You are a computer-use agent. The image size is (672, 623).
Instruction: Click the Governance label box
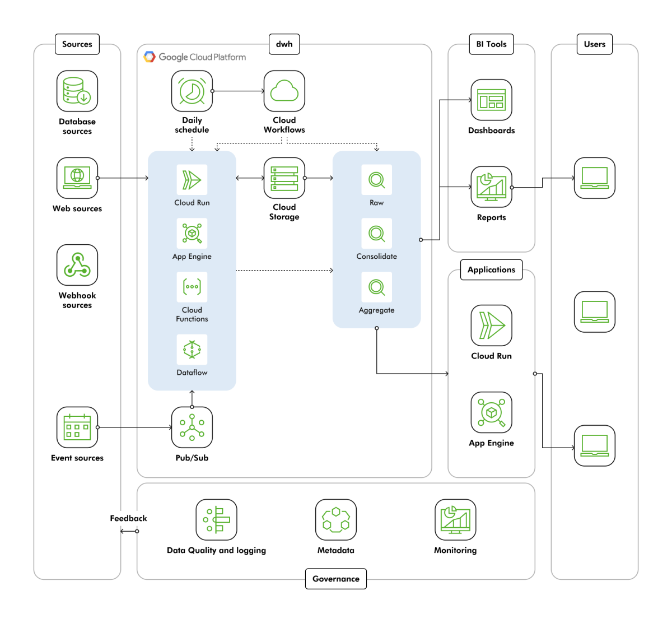[336, 579]
